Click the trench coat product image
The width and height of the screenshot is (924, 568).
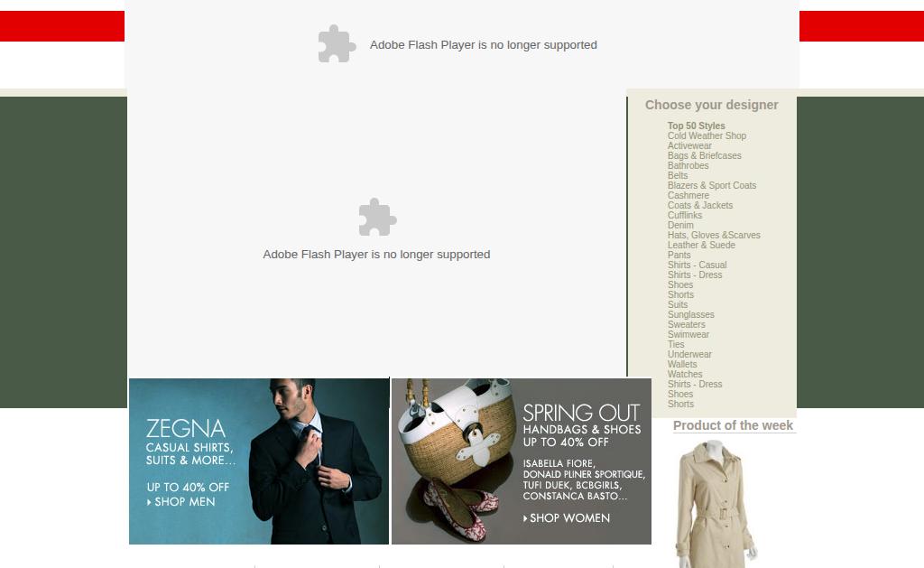(x=716, y=503)
